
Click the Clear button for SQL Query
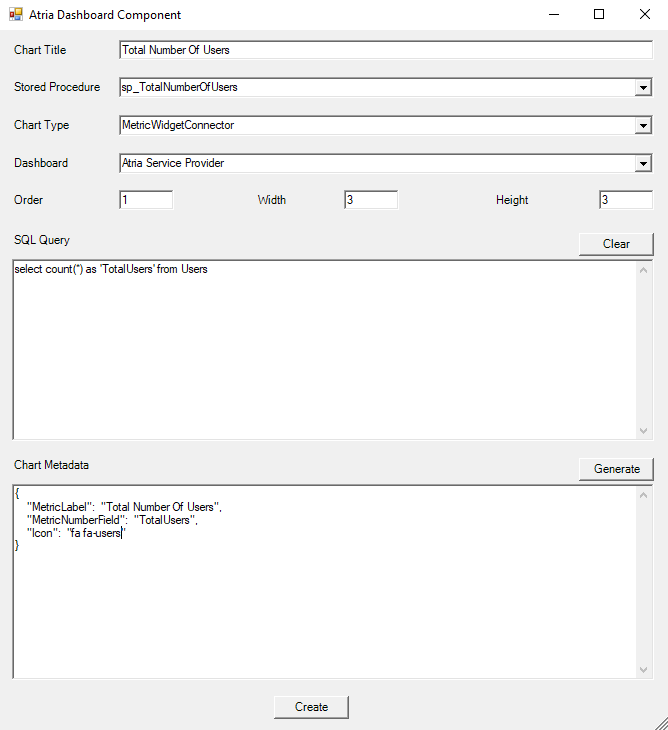616,244
